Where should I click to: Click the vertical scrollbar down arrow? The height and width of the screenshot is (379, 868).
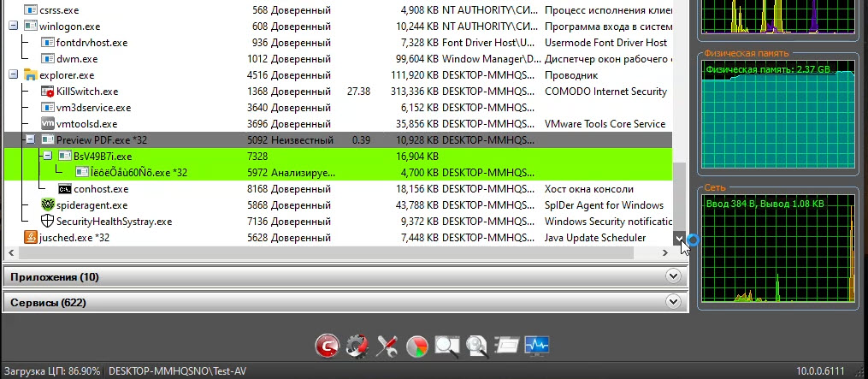pyautogui.click(x=679, y=238)
